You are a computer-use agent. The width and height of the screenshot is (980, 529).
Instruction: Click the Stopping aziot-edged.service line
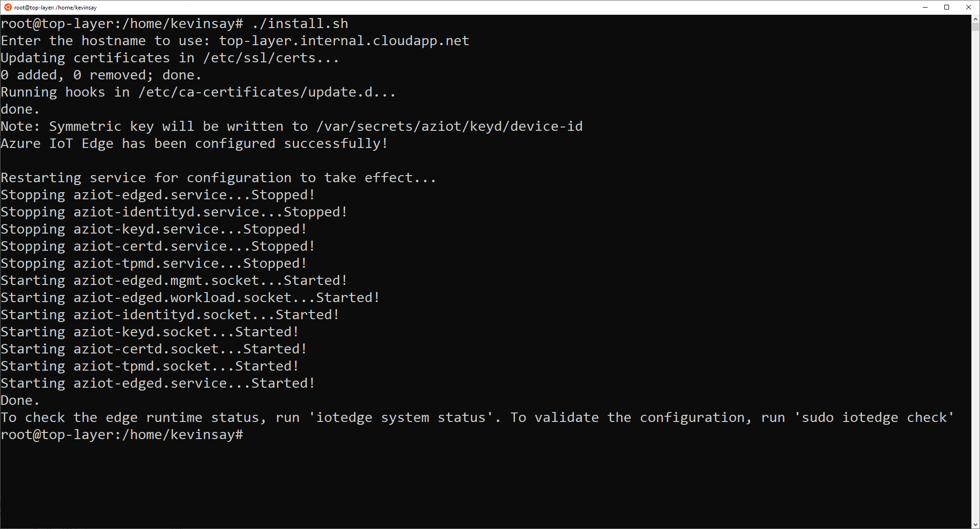[x=157, y=195]
